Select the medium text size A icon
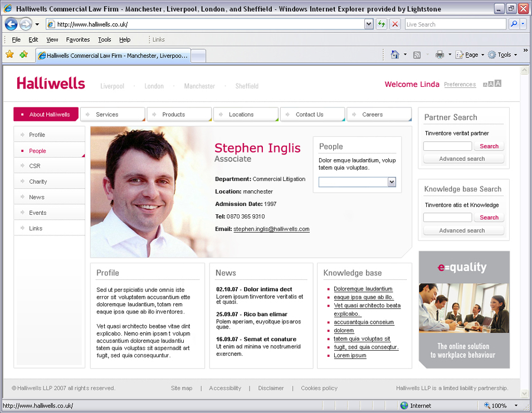Image resolution: width=532 pixels, height=413 pixels. (491, 84)
